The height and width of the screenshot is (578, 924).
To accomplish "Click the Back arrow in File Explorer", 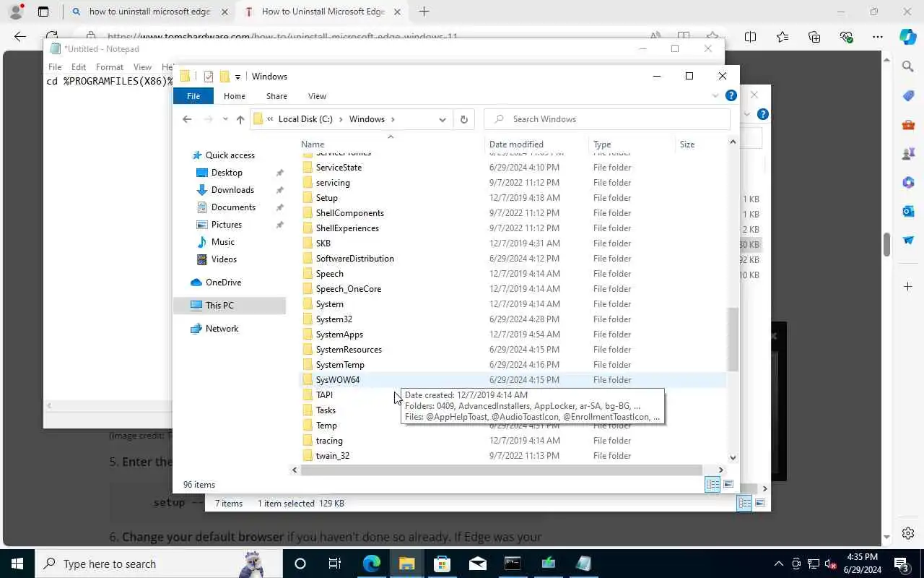I will (187, 119).
